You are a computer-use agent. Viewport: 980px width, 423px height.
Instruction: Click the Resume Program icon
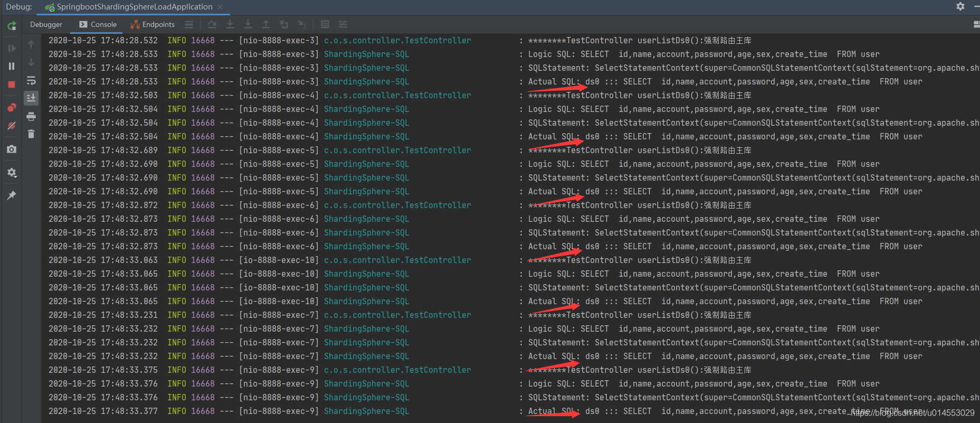click(x=12, y=48)
